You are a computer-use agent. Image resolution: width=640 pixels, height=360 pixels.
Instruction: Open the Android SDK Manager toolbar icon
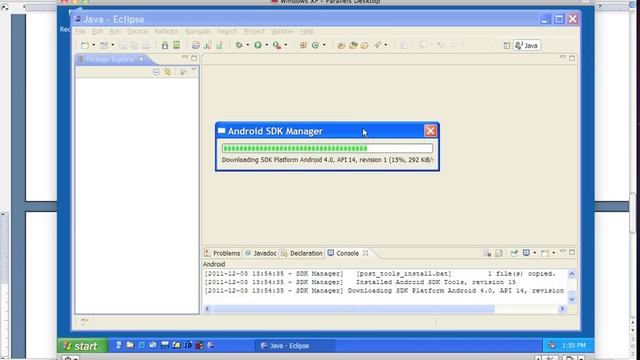[164, 45]
